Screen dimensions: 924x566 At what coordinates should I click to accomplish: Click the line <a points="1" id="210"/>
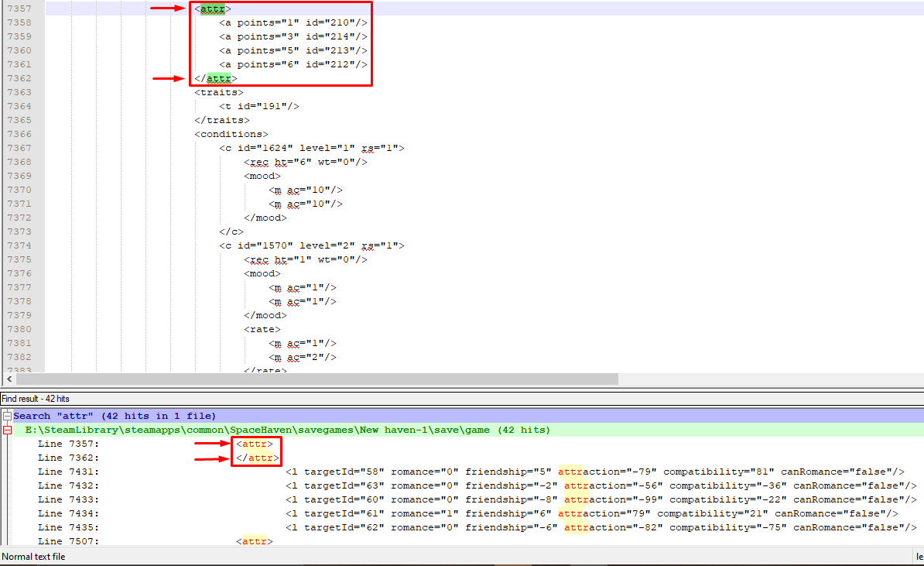point(293,22)
